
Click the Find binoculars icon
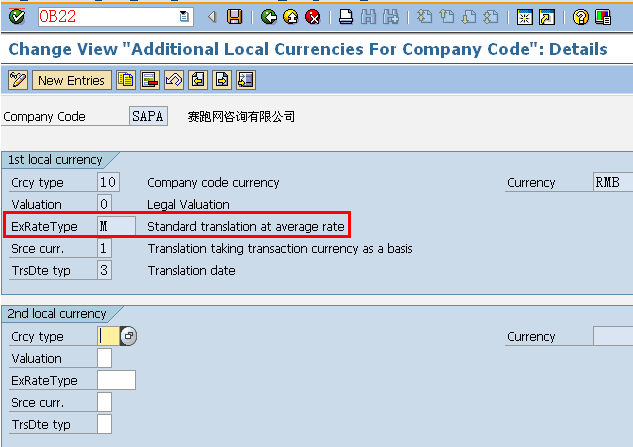tap(368, 17)
